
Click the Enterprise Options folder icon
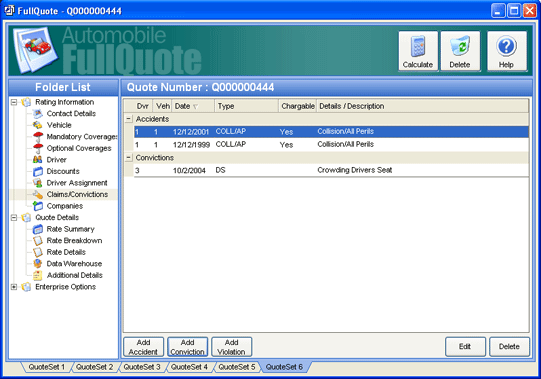tap(26, 287)
